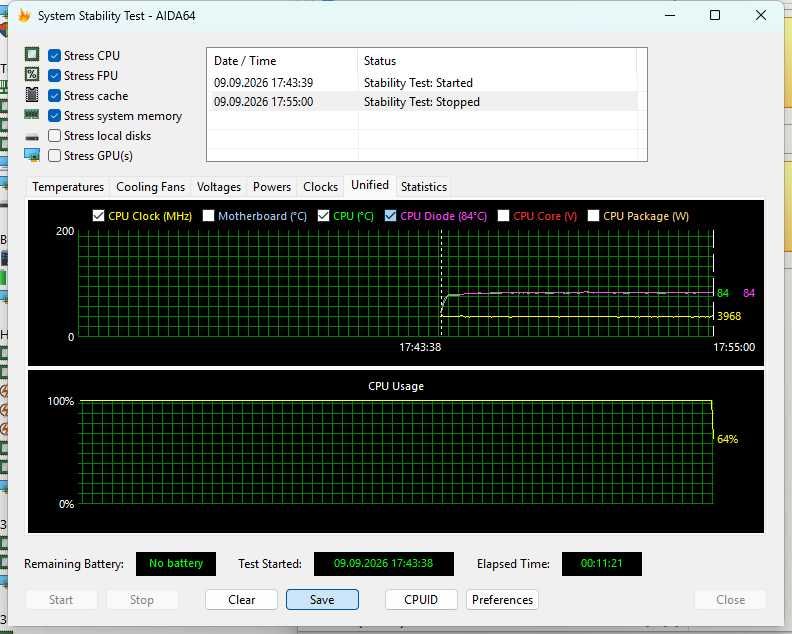Click the RAM module icon beside Stress system memory
The width and height of the screenshot is (792, 634).
(x=32, y=115)
